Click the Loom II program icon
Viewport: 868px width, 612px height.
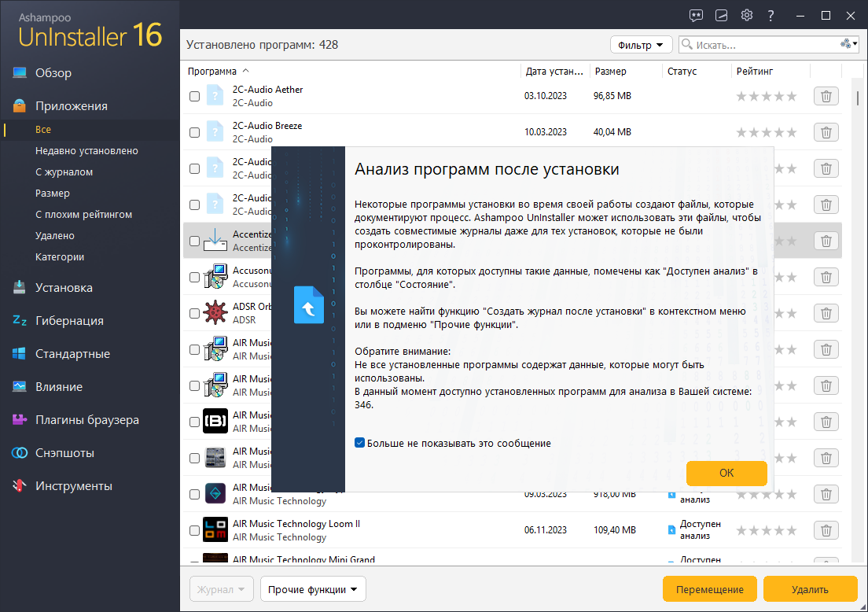[215, 530]
